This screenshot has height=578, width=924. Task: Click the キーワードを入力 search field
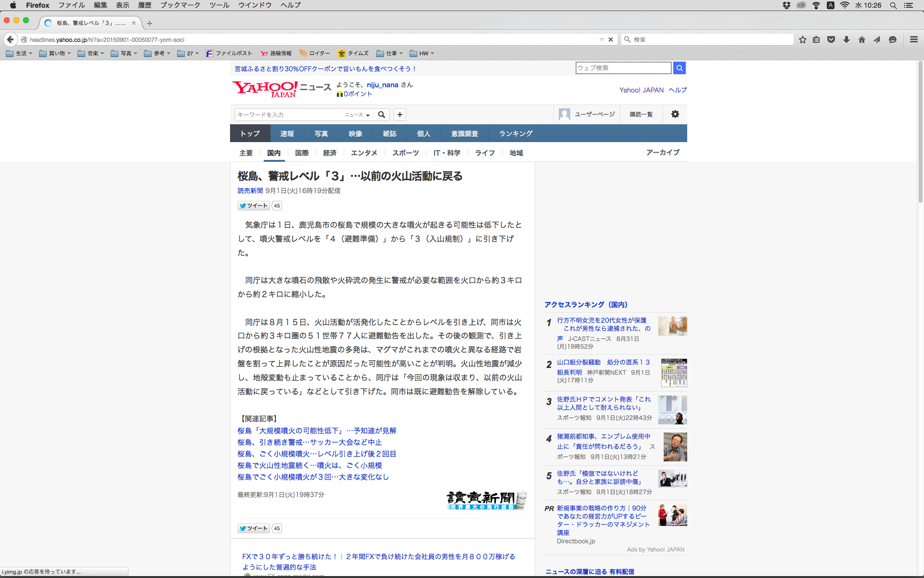[x=288, y=115]
